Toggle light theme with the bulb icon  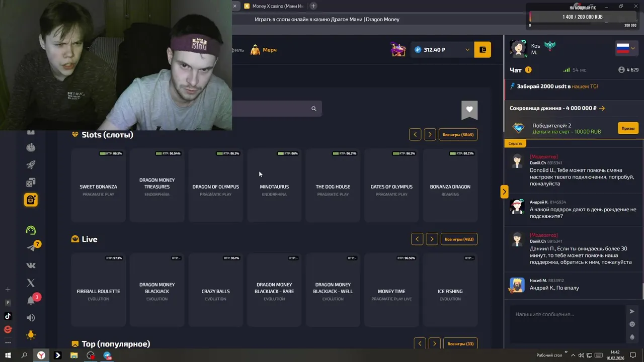pos(31,335)
